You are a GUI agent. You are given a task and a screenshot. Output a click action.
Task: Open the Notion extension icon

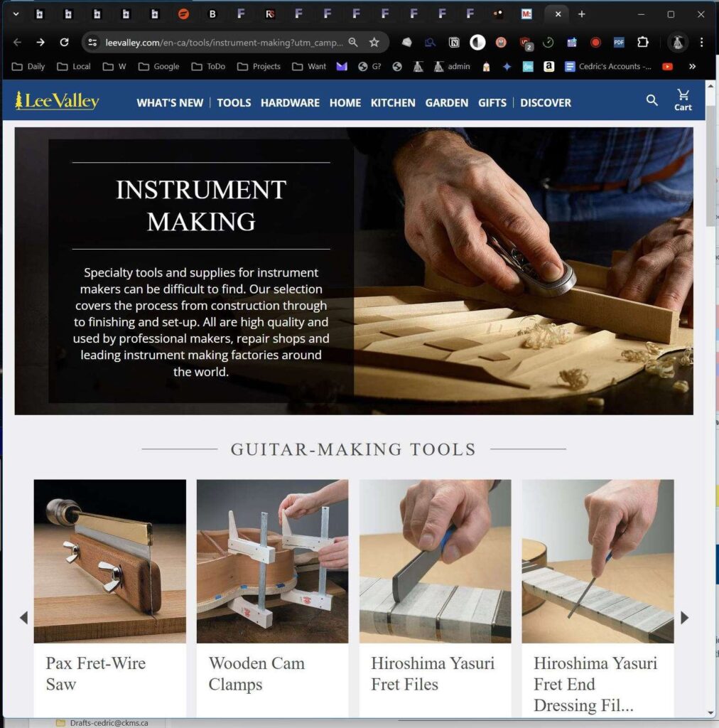454,43
